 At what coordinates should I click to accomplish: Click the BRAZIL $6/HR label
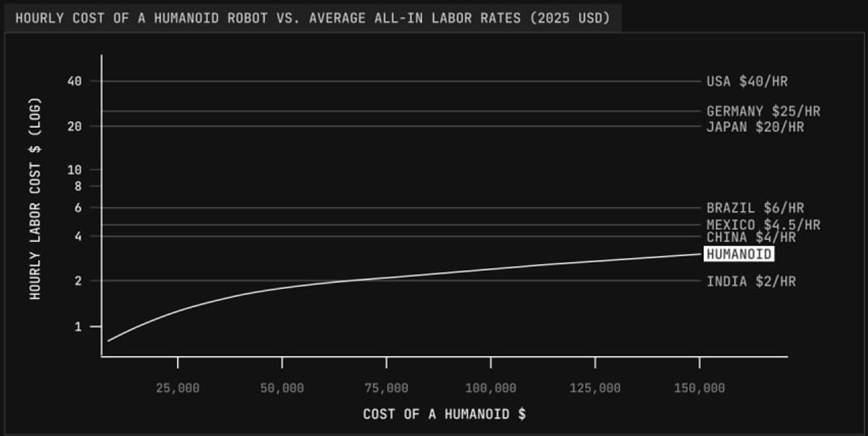point(755,208)
